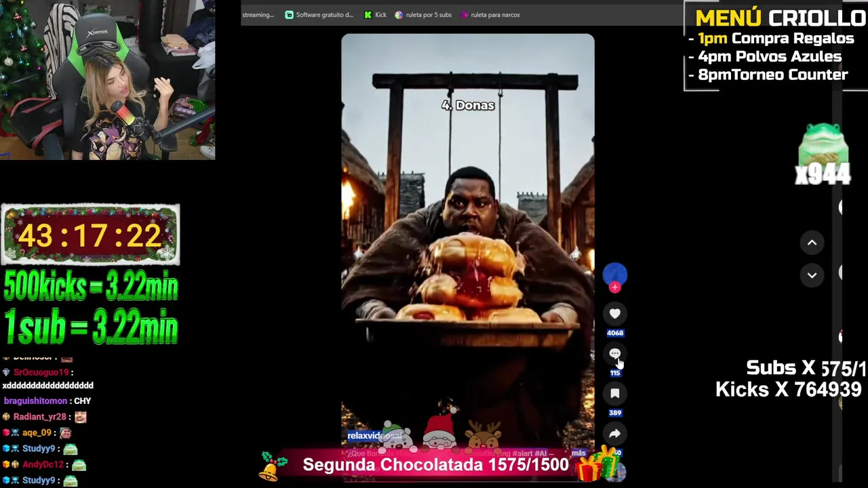Open 'ruleta por 5 subs' bookmark
The image size is (868, 488).
coord(423,15)
